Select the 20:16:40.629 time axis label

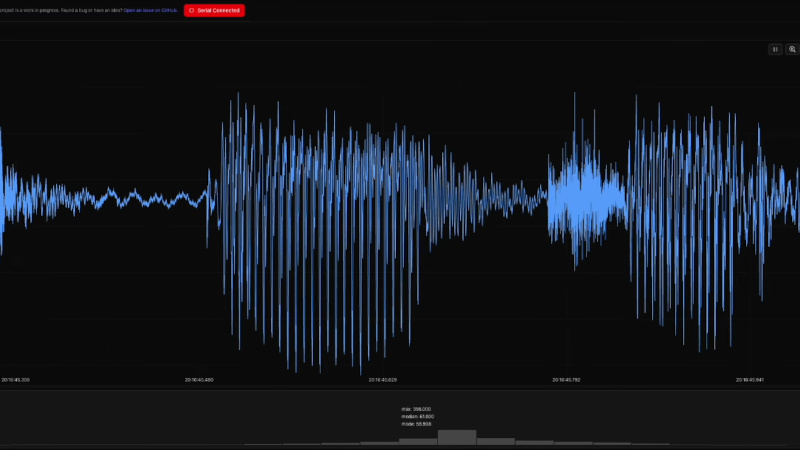[x=383, y=380]
